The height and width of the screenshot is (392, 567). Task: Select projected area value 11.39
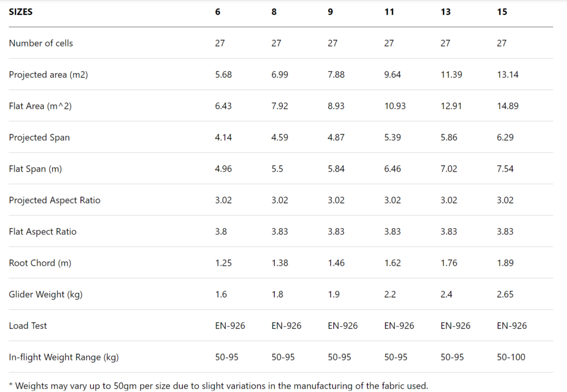[451, 75]
